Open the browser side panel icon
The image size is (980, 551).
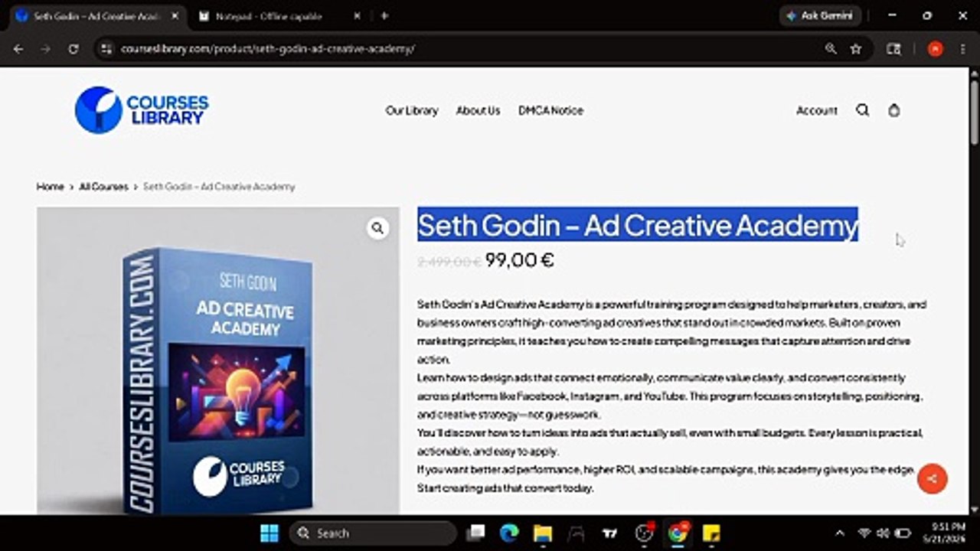[x=893, y=48]
